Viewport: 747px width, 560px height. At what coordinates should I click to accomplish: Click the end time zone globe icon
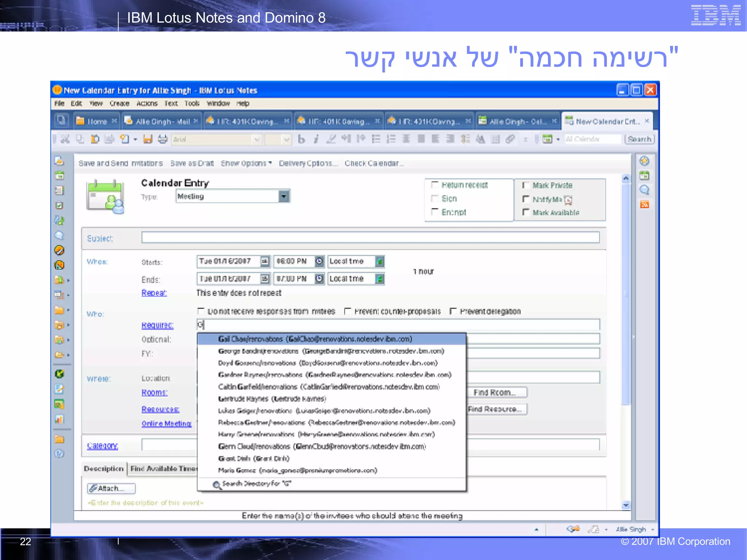click(x=380, y=279)
